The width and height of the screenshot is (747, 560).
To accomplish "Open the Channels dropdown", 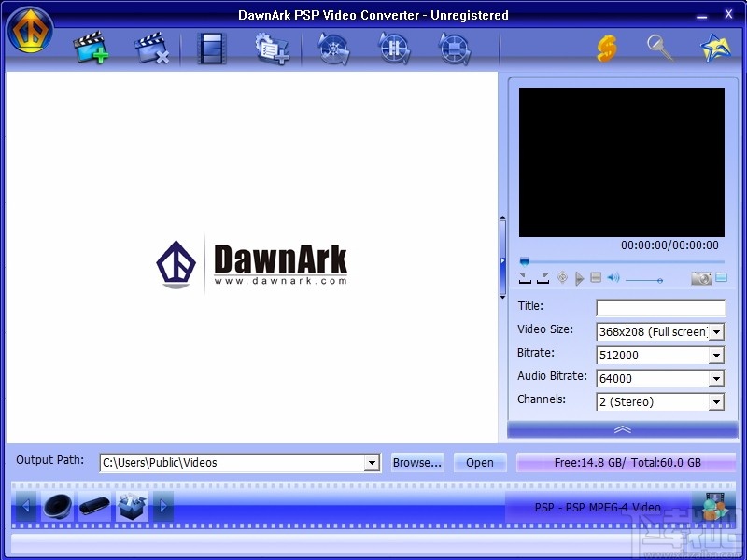I will [717, 401].
